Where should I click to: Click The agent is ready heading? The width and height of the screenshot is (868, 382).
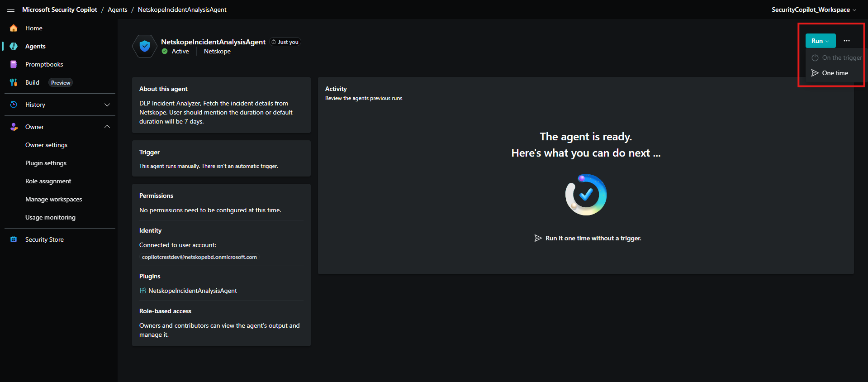point(586,137)
